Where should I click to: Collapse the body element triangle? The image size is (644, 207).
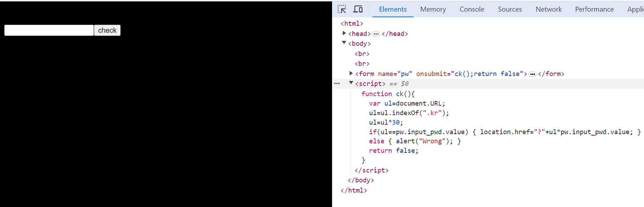click(x=344, y=43)
